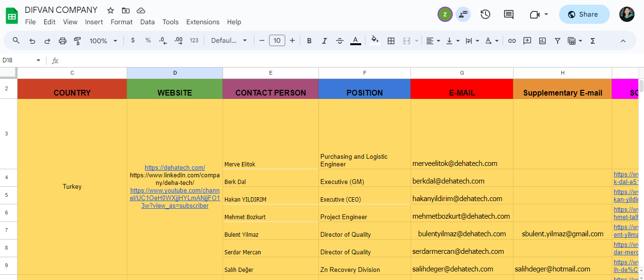Open the Extensions menu
Screen dimensions: 644x280
coord(203,22)
